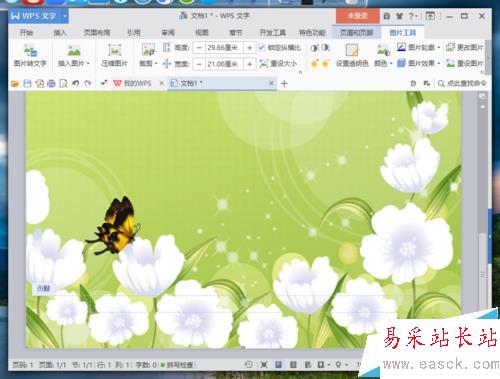Click the print icon in quick toolbar
Viewport: 500px width, 379px height.
pos(51,83)
